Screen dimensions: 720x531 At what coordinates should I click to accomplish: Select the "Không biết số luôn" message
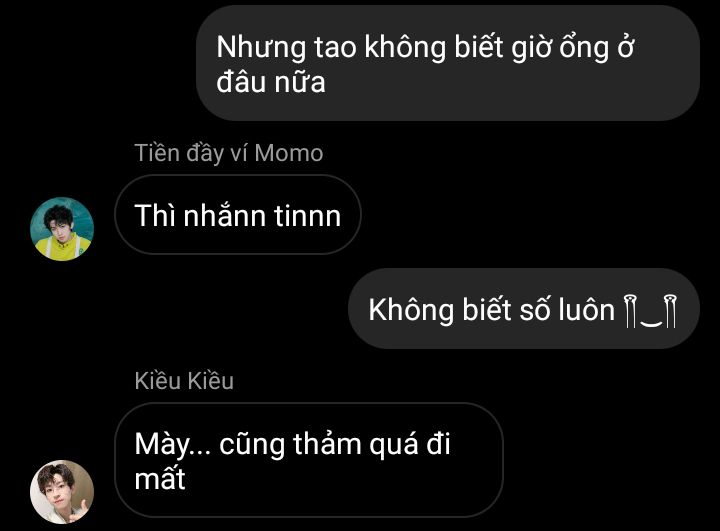click(524, 309)
